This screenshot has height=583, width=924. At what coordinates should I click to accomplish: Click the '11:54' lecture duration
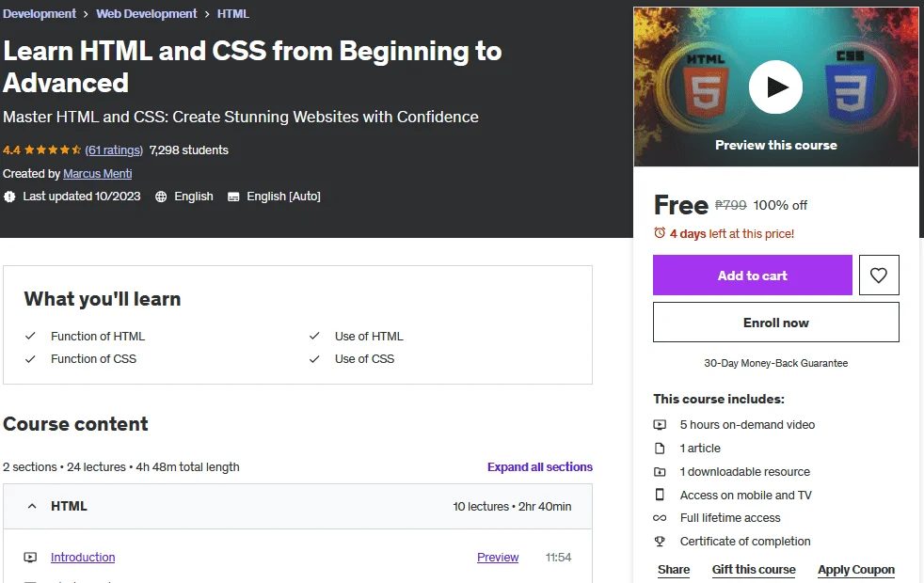pyautogui.click(x=558, y=557)
